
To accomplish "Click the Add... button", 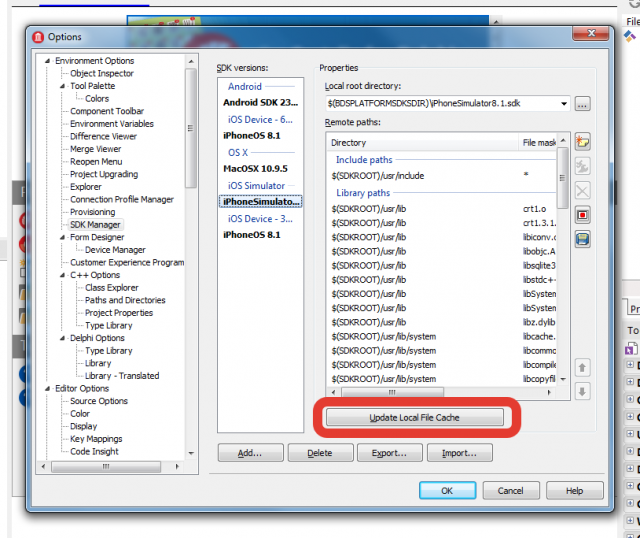I will (x=250, y=453).
